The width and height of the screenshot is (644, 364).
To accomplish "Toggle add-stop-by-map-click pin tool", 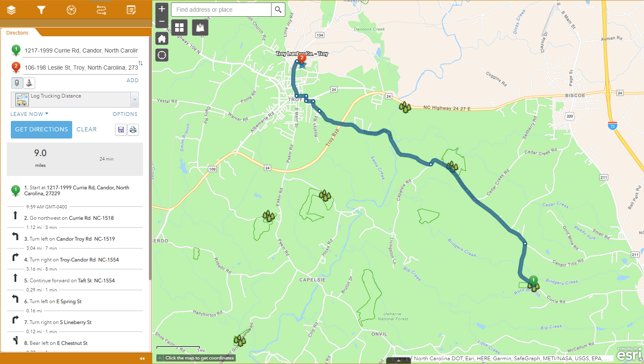I will (x=17, y=83).
